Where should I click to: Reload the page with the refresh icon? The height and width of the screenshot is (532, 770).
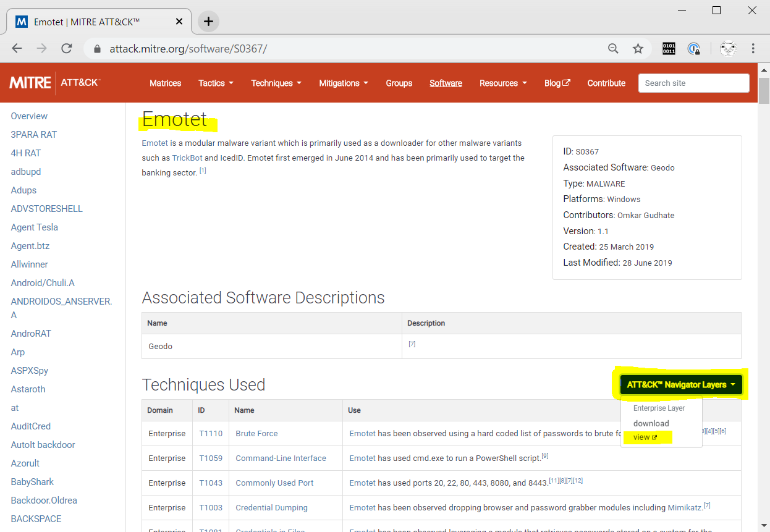point(67,48)
